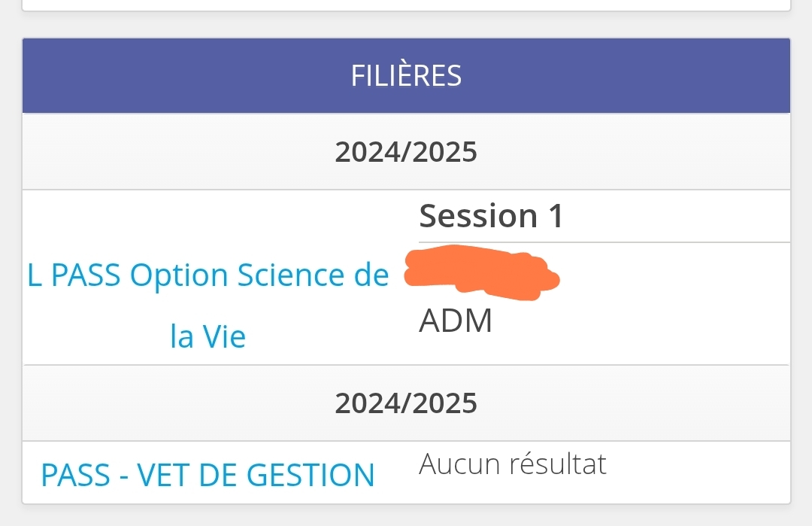Select the 2024/2025 row above VET DE GESTION
812x526 pixels.
click(406, 403)
